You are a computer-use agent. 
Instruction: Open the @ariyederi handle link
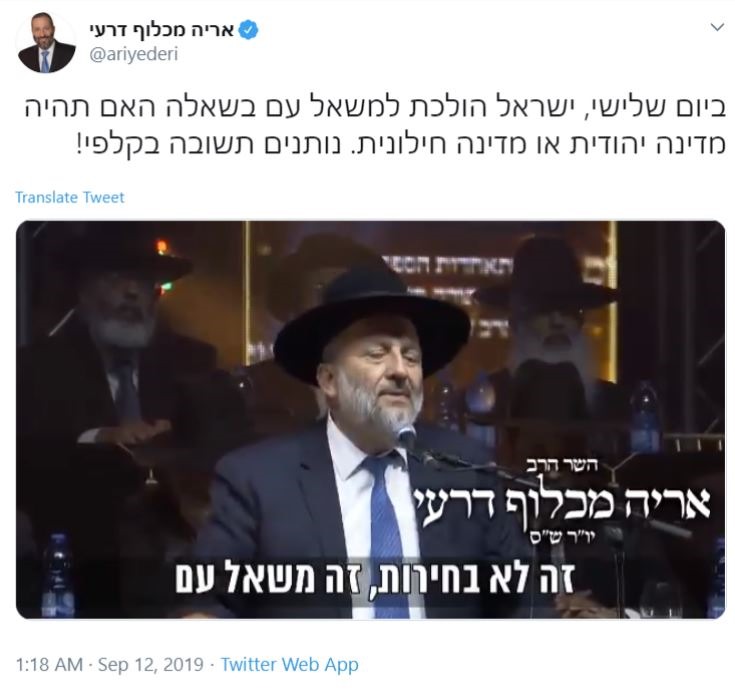pos(134,54)
